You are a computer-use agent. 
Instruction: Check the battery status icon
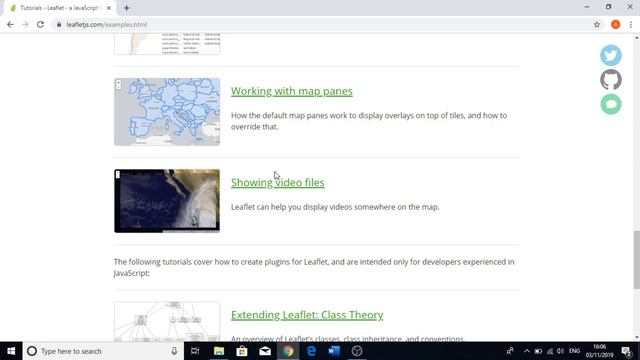pos(538,351)
